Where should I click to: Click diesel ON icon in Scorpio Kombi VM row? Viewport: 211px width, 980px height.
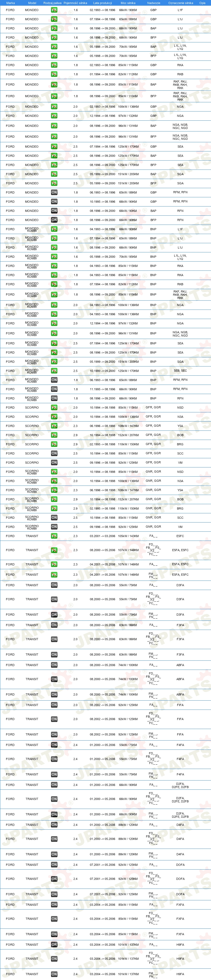(x=54, y=527)
